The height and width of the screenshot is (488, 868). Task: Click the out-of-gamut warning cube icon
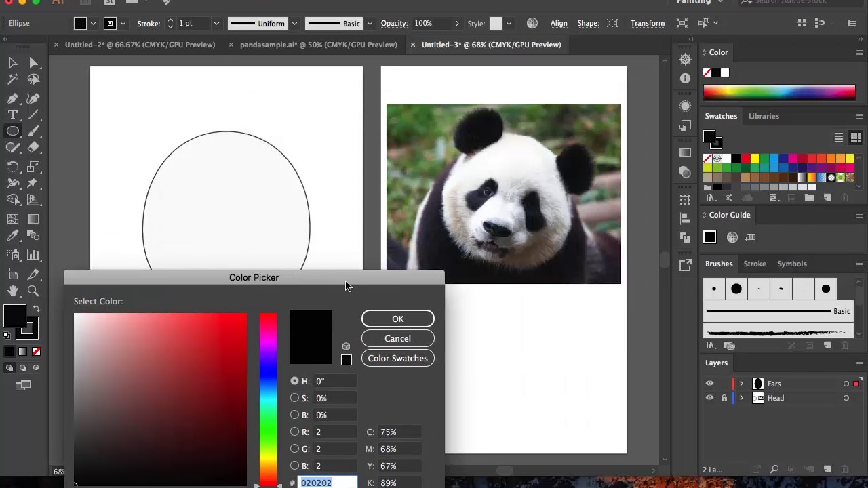(346, 346)
